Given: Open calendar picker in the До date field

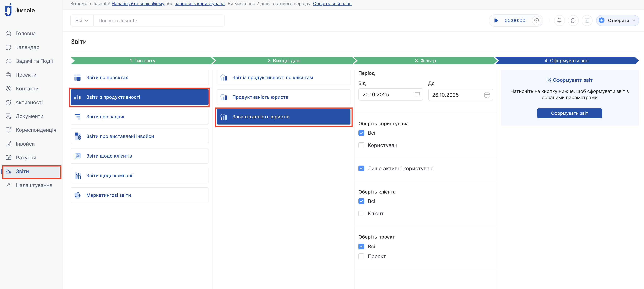Looking at the screenshot, I should click(487, 95).
